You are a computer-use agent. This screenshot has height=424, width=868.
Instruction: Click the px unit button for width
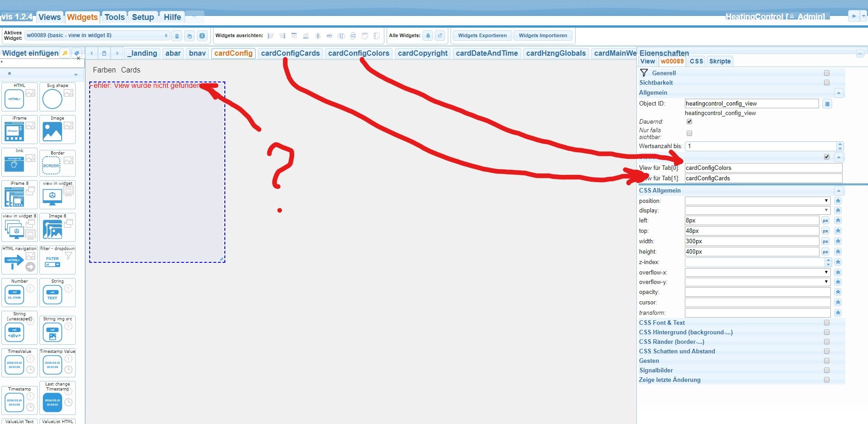pyautogui.click(x=825, y=241)
